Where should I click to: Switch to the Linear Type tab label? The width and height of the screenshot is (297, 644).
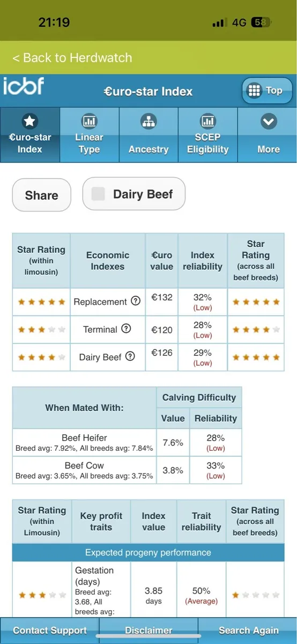coord(89,143)
